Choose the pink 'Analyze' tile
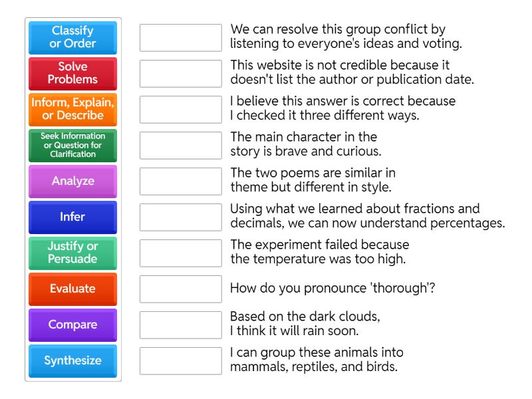The width and height of the screenshot is (532, 399). (x=73, y=182)
